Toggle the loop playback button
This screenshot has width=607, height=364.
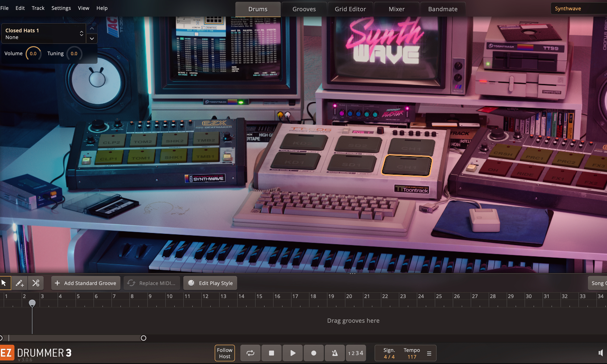pyautogui.click(x=250, y=353)
